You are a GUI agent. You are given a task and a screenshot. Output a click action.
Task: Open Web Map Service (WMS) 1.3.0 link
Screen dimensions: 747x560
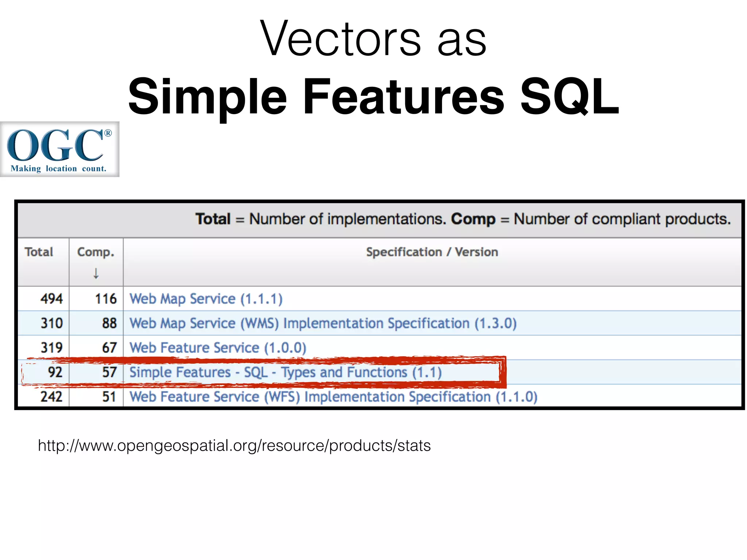tap(323, 323)
